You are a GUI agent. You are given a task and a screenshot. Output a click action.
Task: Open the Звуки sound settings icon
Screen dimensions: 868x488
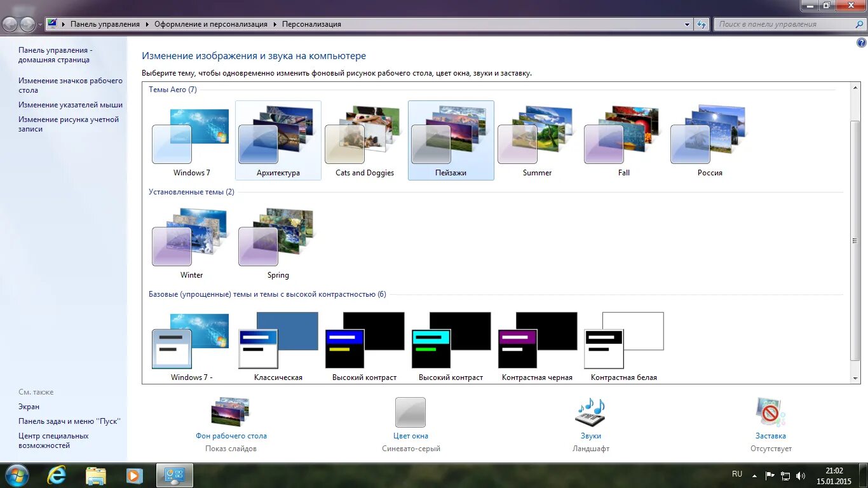pos(590,412)
